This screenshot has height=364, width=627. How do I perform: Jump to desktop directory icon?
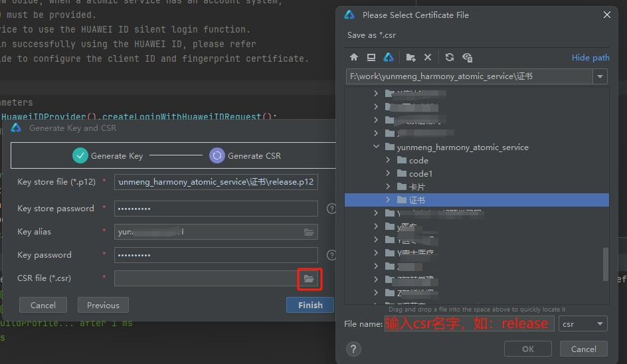coord(371,57)
